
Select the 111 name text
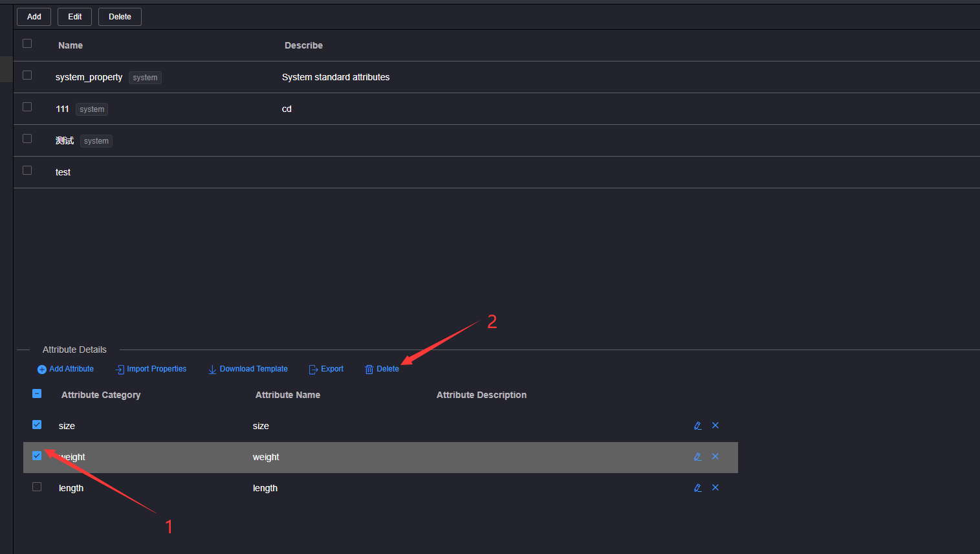[x=62, y=109]
